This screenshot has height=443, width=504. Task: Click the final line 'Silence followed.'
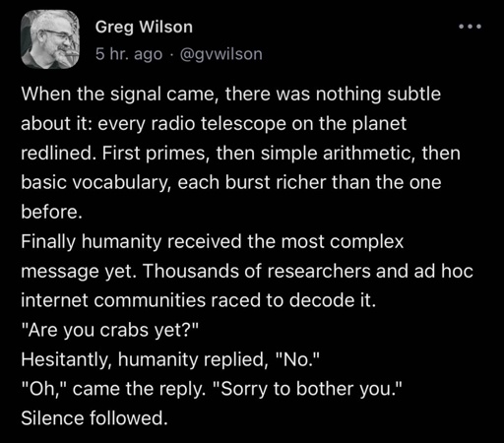tap(94, 418)
